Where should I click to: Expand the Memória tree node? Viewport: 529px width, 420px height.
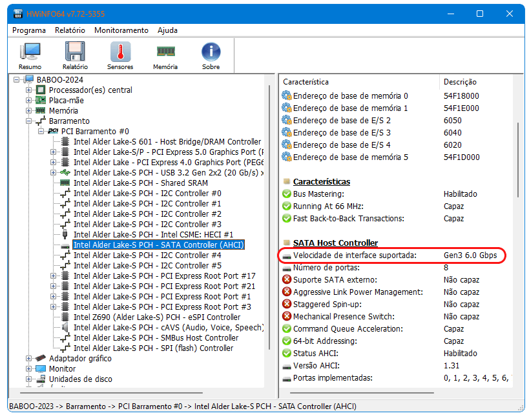pos(28,110)
